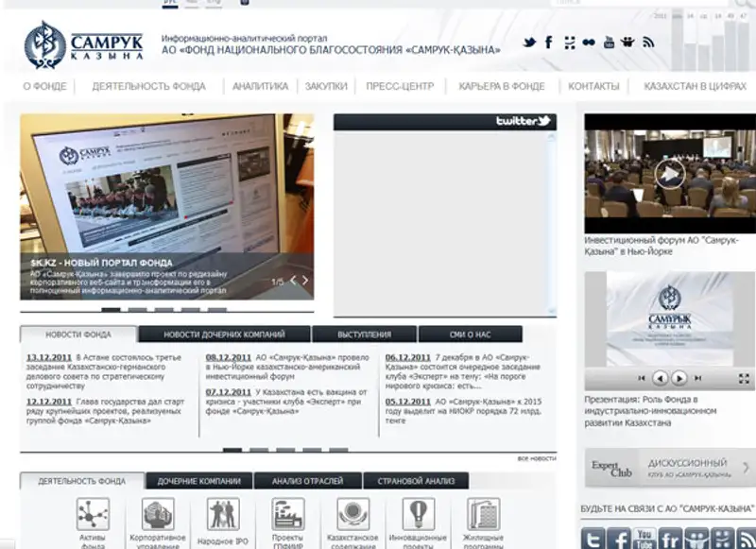Image resolution: width=756 pixels, height=549 pixels.
Task: Open the АНАЛИТИКА menu item
Action: (260, 86)
